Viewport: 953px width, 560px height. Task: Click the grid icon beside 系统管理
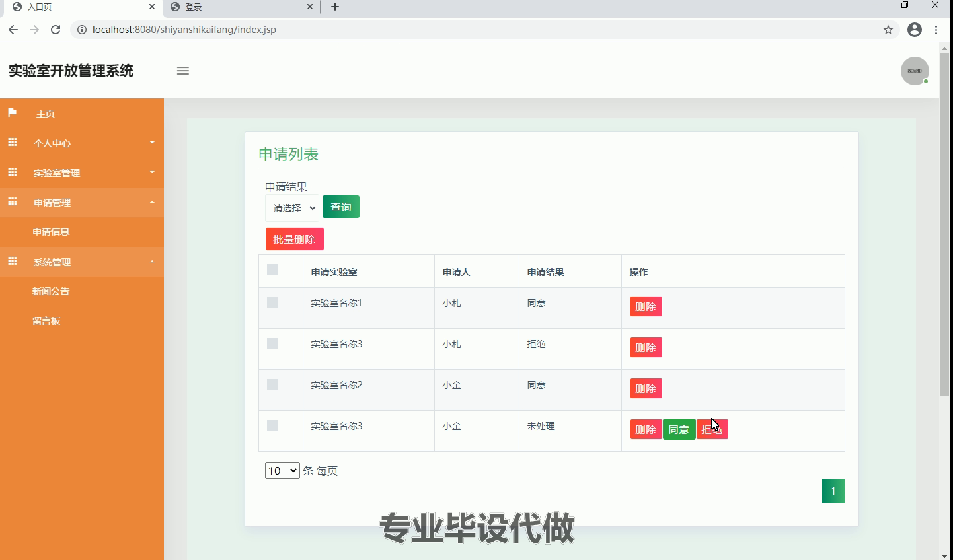[13, 262]
